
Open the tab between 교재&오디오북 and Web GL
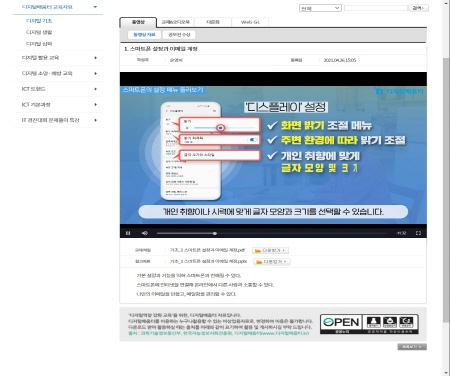(x=213, y=22)
